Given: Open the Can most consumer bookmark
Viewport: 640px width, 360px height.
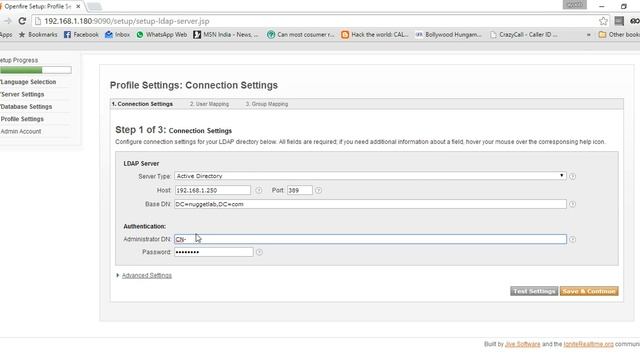Looking at the screenshot, I should tap(300, 35).
